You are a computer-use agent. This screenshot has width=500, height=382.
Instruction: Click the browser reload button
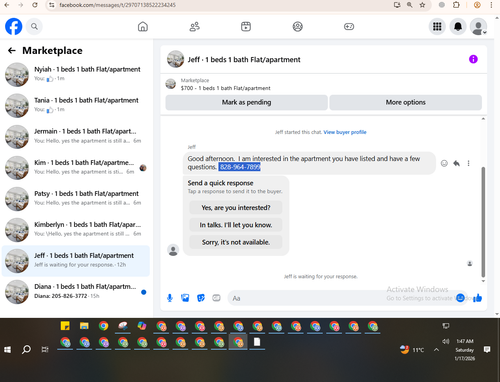tap(35, 5)
